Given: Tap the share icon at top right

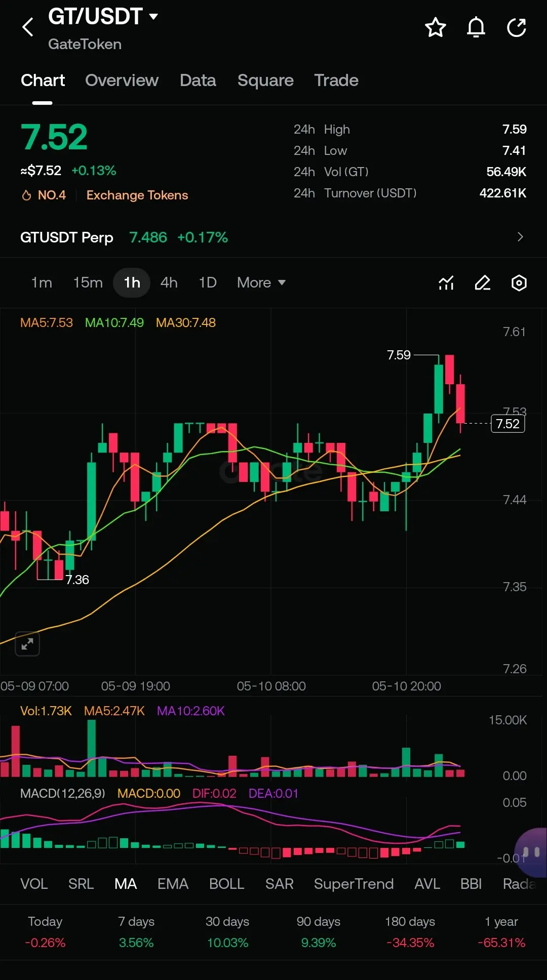Looking at the screenshot, I should point(517,27).
